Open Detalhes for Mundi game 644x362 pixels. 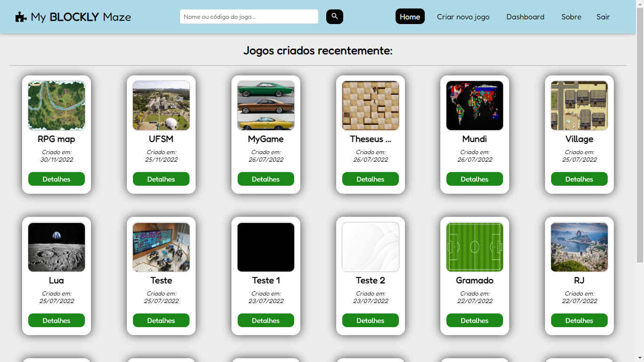click(475, 179)
